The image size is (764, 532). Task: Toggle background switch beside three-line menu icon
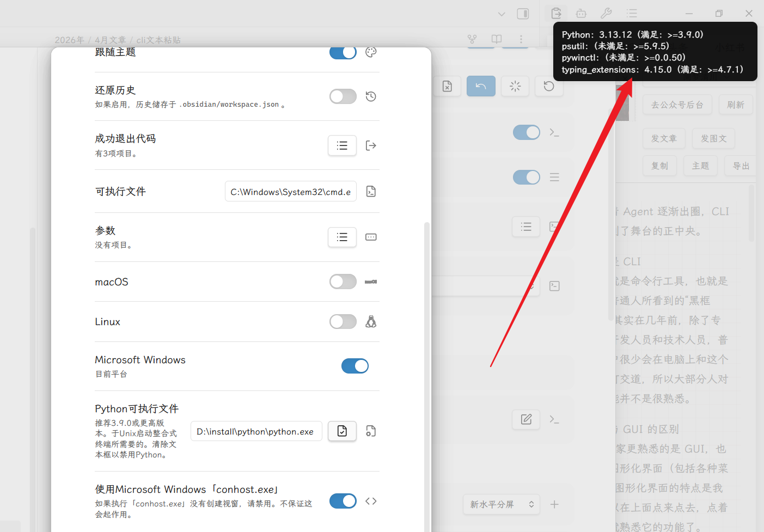coord(527,177)
